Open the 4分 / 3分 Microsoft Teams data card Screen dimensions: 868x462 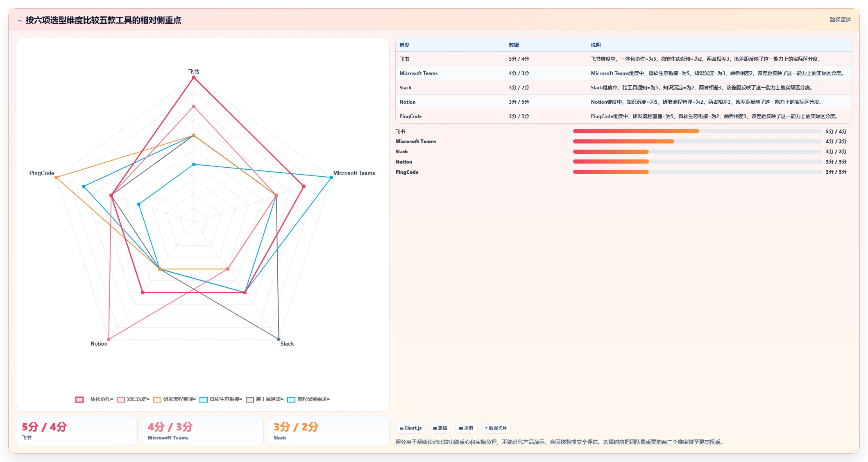coord(202,431)
